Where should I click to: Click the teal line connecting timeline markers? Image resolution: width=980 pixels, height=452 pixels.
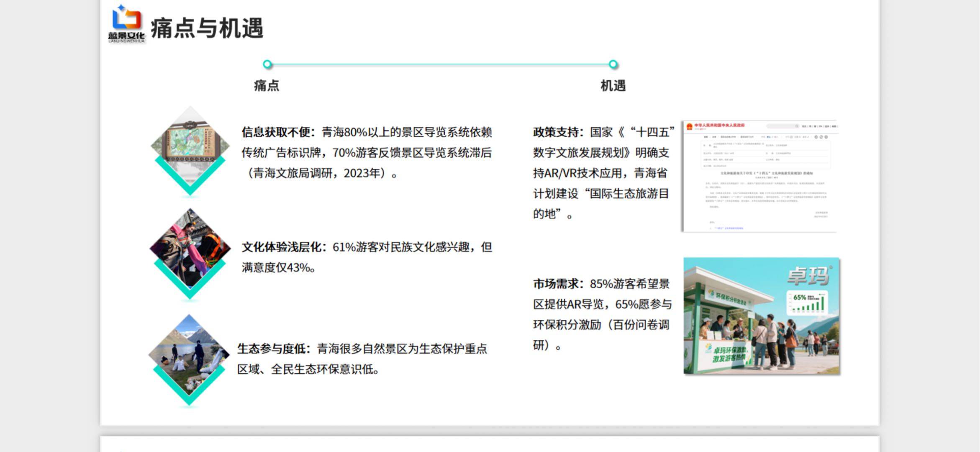439,64
